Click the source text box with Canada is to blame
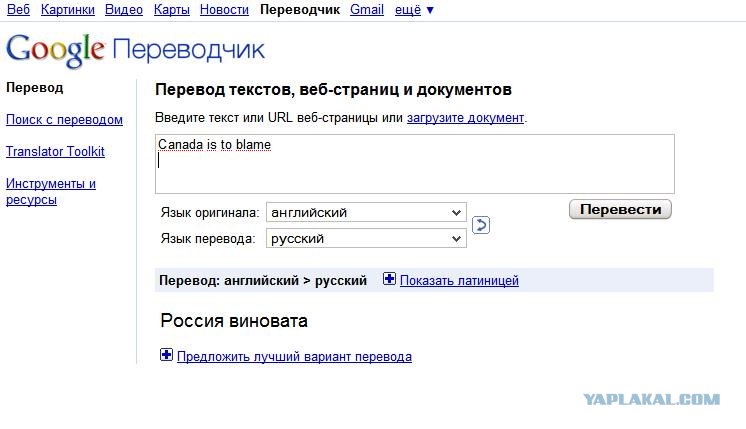The width and height of the screenshot is (746, 429). pos(414,164)
